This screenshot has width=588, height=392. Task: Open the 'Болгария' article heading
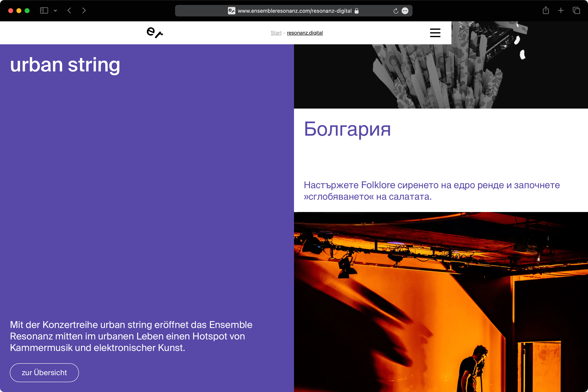(347, 129)
